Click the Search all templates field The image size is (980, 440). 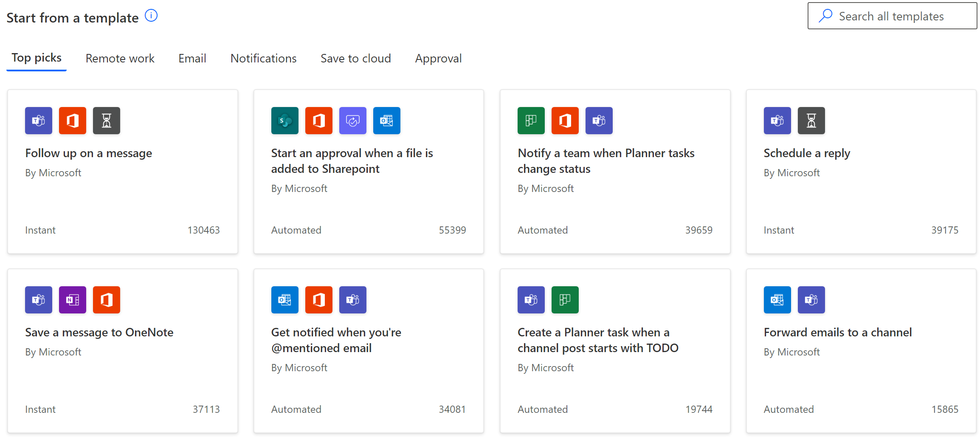(x=892, y=16)
